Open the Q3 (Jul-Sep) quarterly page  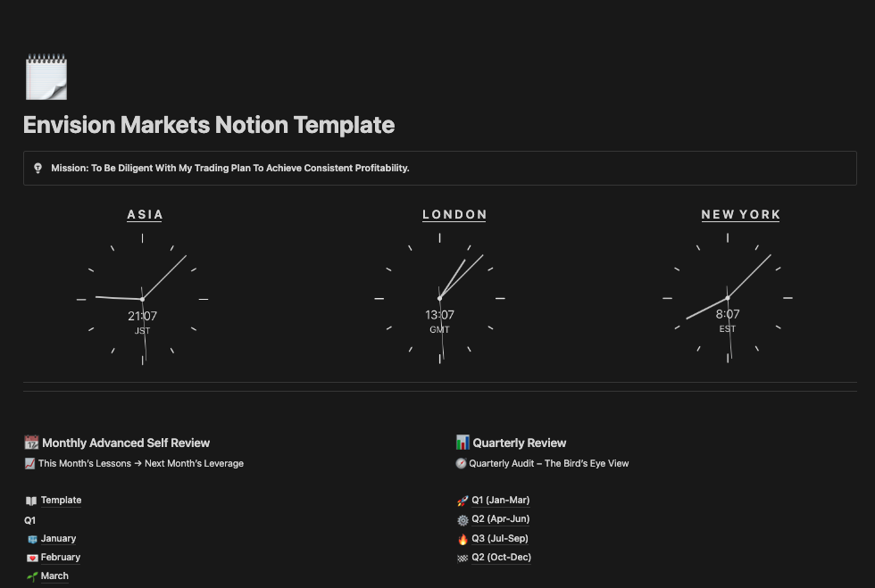click(x=500, y=539)
